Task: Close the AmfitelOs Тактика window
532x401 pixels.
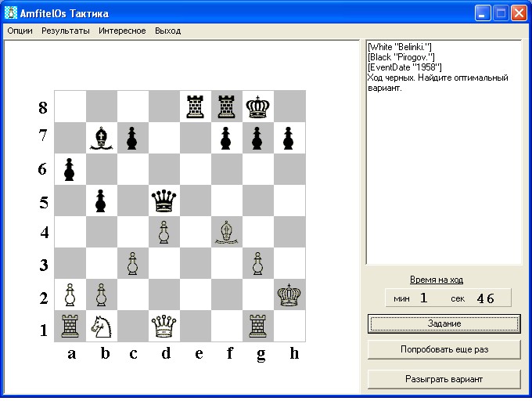Action: point(519,13)
